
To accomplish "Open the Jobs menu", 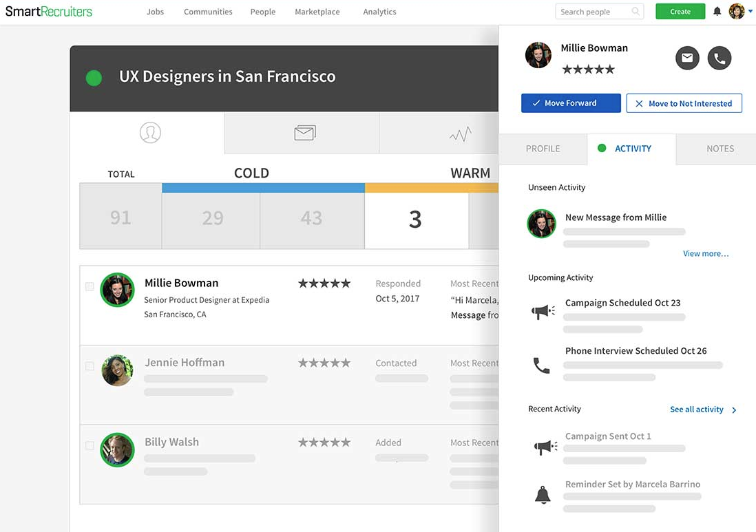I will click(x=155, y=12).
